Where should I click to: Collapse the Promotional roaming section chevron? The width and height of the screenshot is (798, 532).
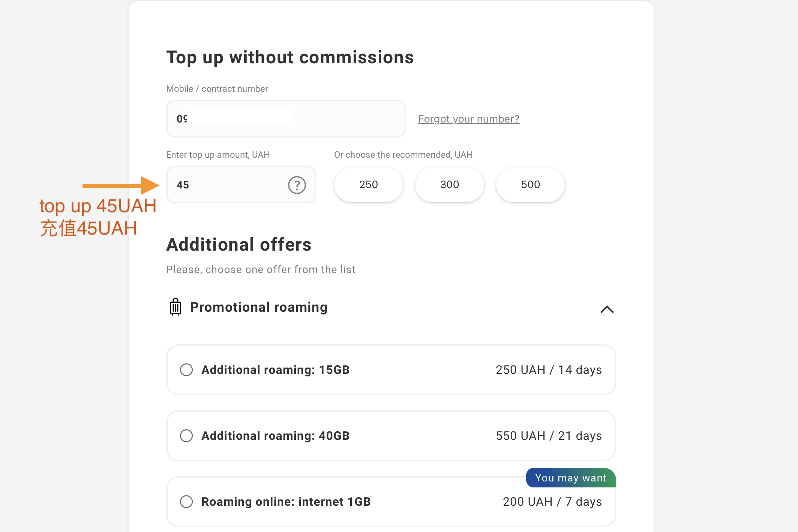tap(607, 309)
